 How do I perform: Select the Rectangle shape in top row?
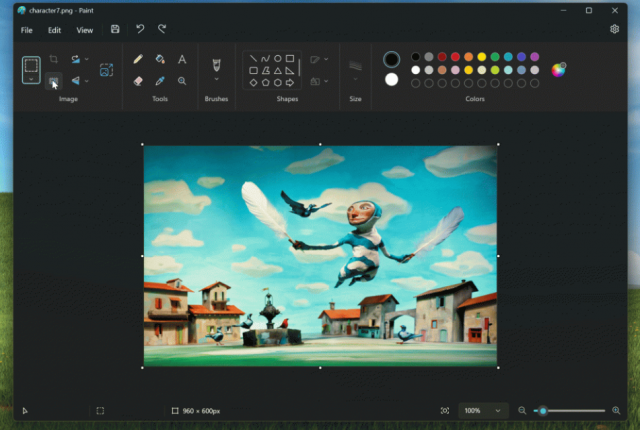[x=290, y=58]
